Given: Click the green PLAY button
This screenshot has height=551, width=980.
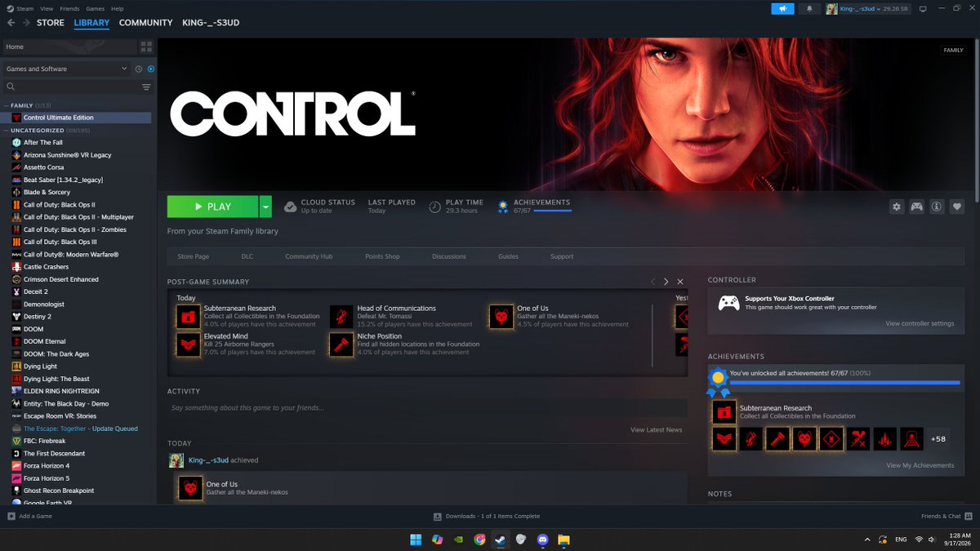Looking at the screenshot, I should (x=212, y=207).
